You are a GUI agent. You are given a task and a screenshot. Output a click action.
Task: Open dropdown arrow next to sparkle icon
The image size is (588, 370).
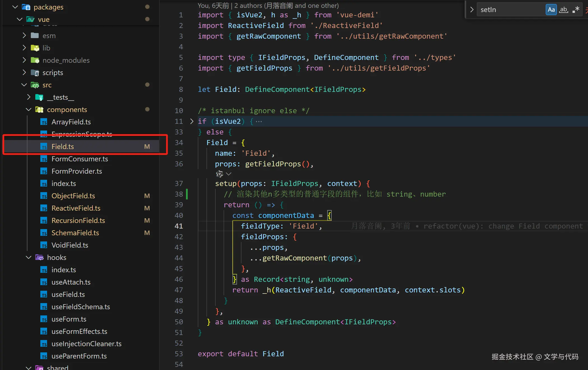pos(229,174)
